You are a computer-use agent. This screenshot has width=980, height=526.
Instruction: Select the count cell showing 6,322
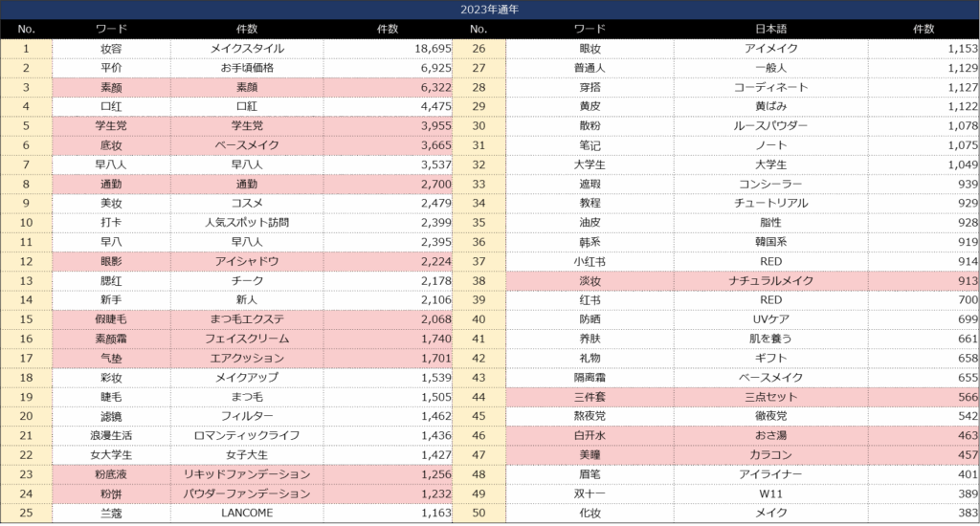click(387, 87)
